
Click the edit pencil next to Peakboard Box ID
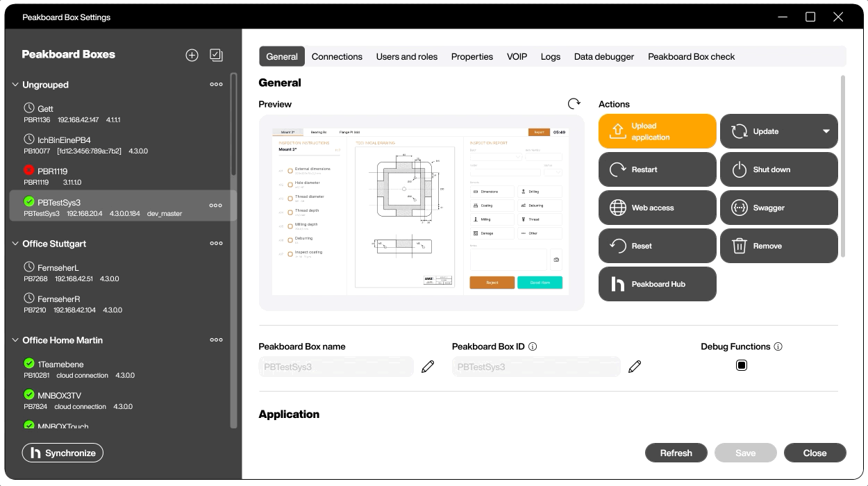(x=635, y=367)
